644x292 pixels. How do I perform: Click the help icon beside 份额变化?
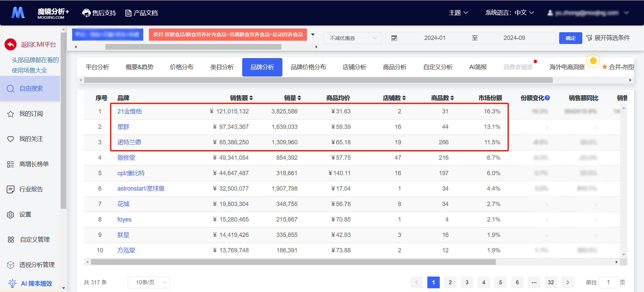(x=547, y=98)
